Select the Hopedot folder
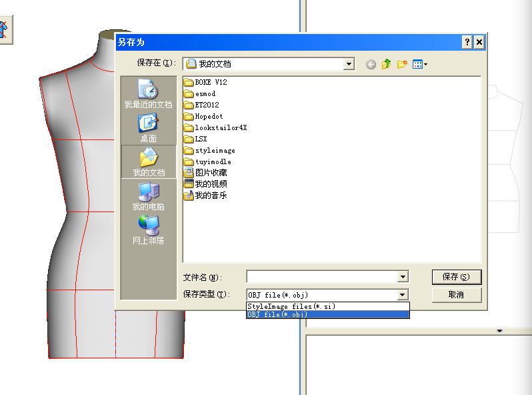Viewport: 532px width, 395px height. coord(203,117)
